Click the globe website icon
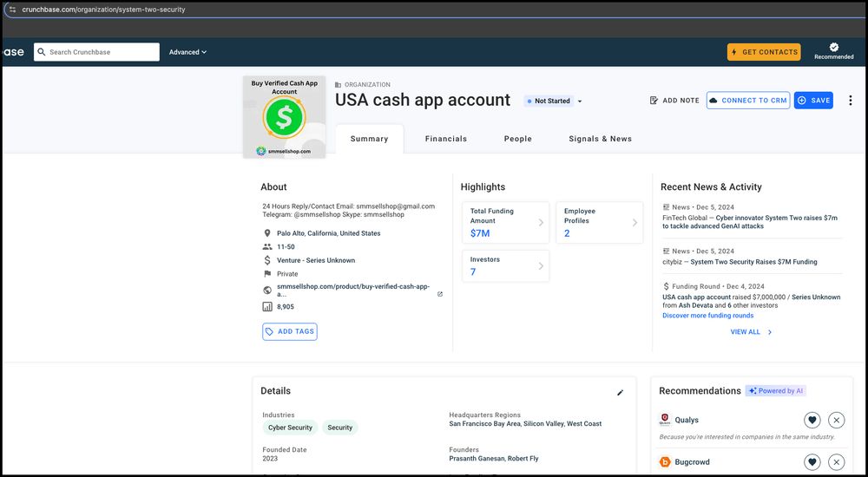868x477 pixels. tap(267, 290)
